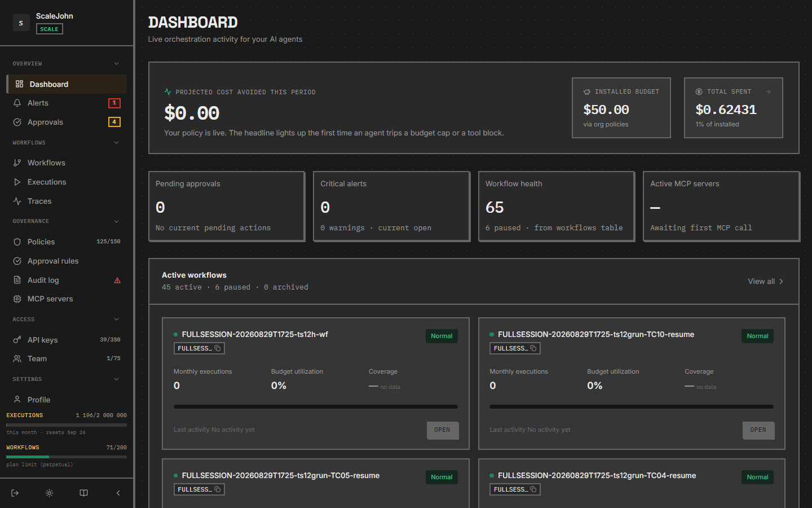Click the Policies shield icon
812x508 pixels.
[17, 242]
